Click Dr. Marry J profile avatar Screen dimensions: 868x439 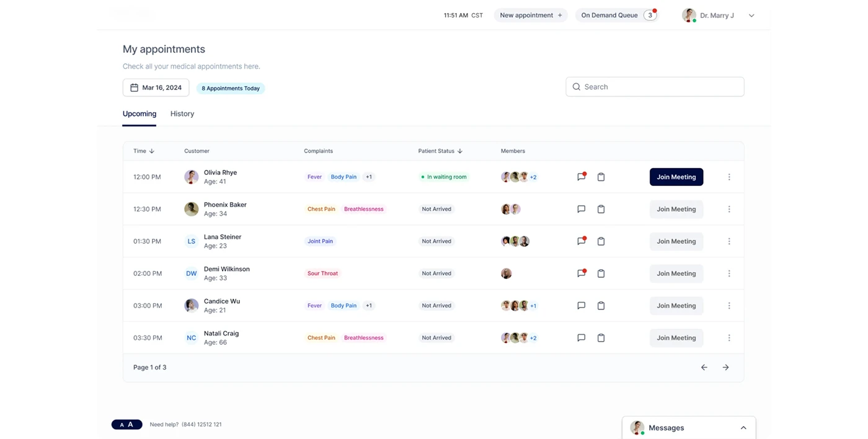tap(689, 15)
